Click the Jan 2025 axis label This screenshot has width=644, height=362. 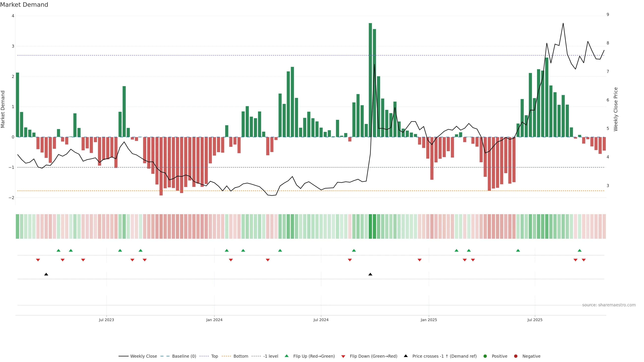coord(429,320)
